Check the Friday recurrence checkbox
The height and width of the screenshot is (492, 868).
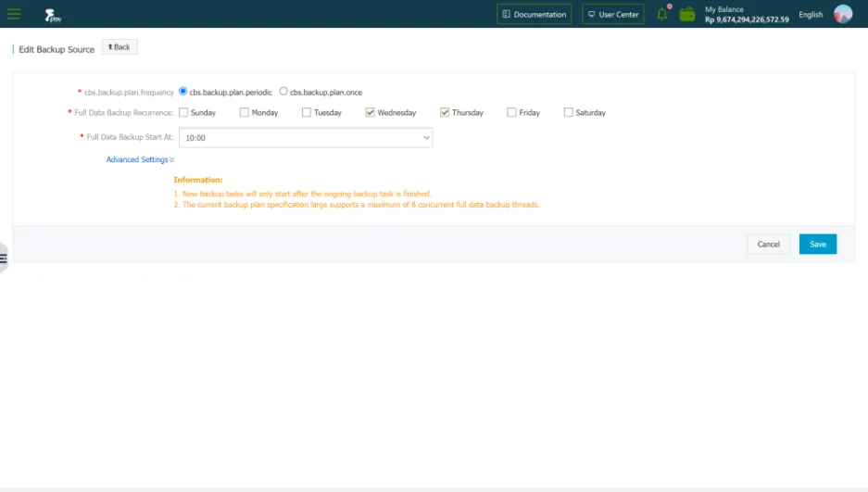tap(511, 112)
